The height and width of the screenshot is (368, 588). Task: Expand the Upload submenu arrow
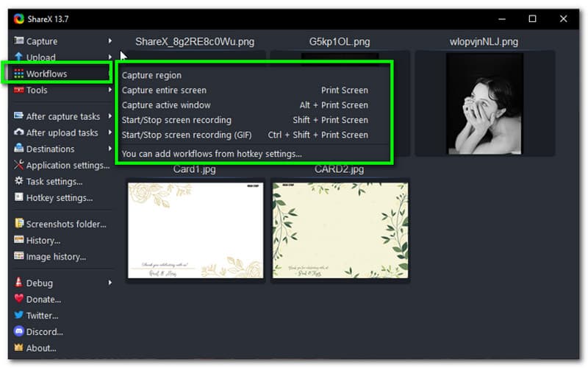110,57
